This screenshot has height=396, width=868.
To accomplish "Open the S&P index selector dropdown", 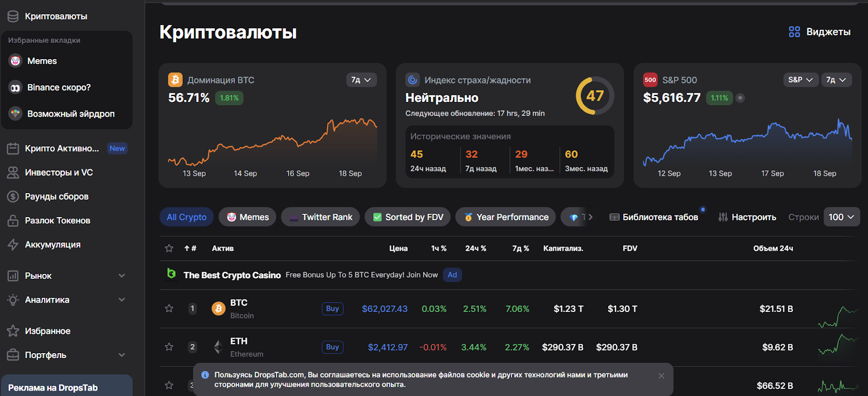I will click(x=800, y=80).
